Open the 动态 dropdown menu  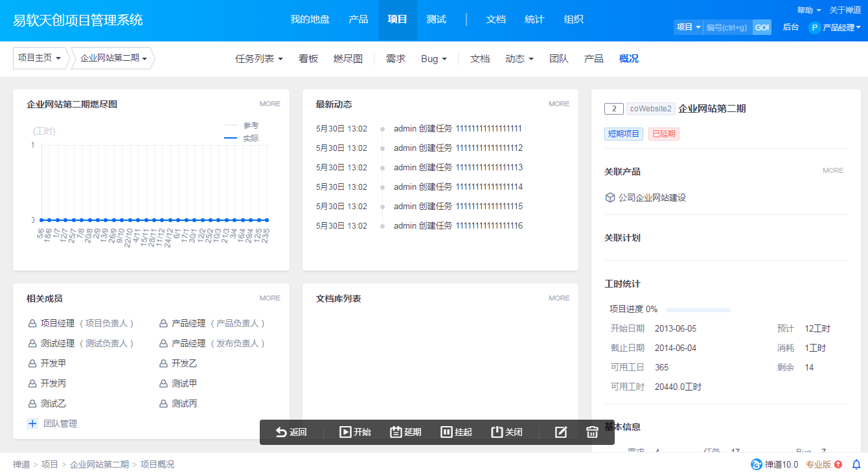point(520,59)
